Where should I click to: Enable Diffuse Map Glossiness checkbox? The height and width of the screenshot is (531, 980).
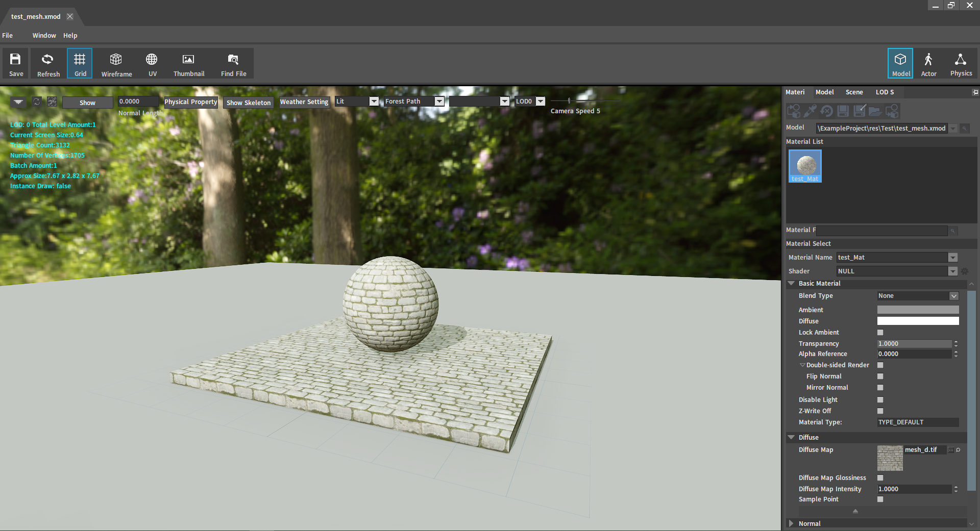click(x=880, y=478)
